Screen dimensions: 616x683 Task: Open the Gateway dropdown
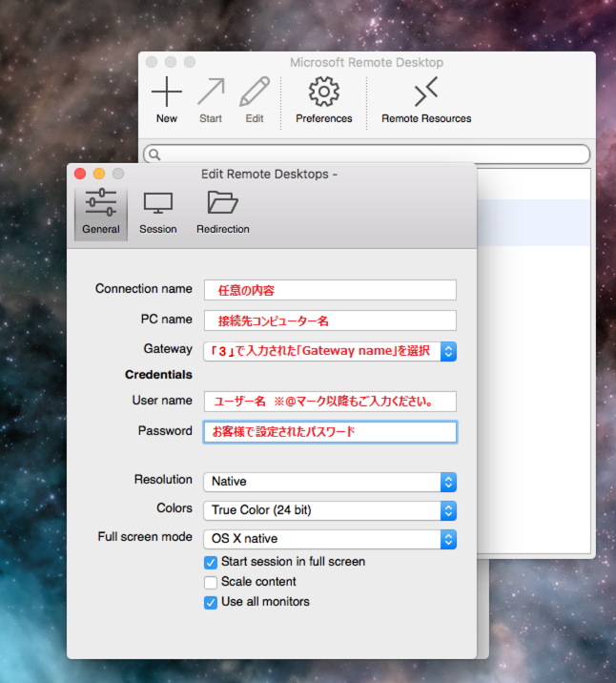click(x=330, y=351)
